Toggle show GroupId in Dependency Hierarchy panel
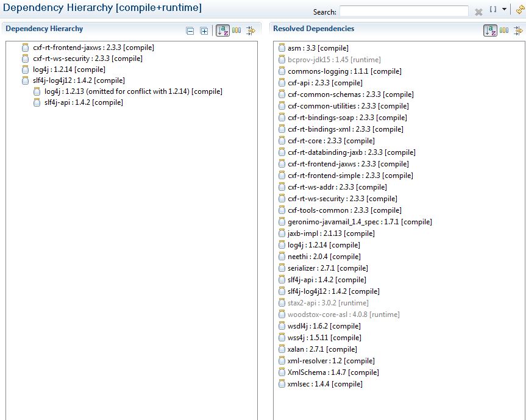 coord(236,30)
